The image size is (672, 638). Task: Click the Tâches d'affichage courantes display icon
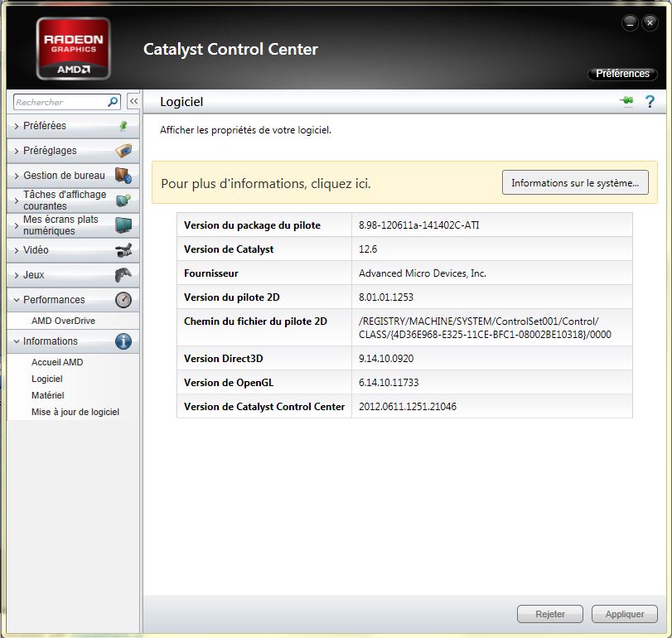(123, 201)
